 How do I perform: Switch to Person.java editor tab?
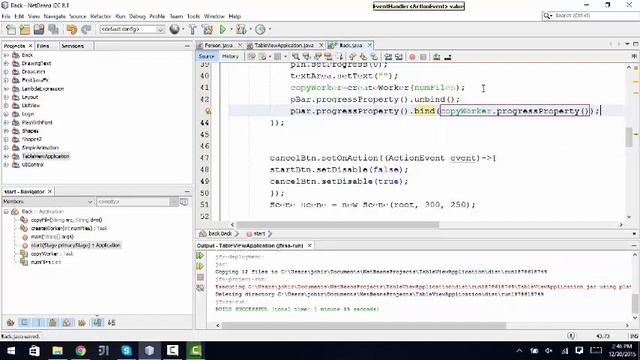pyautogui.click(x=218, y=45)
